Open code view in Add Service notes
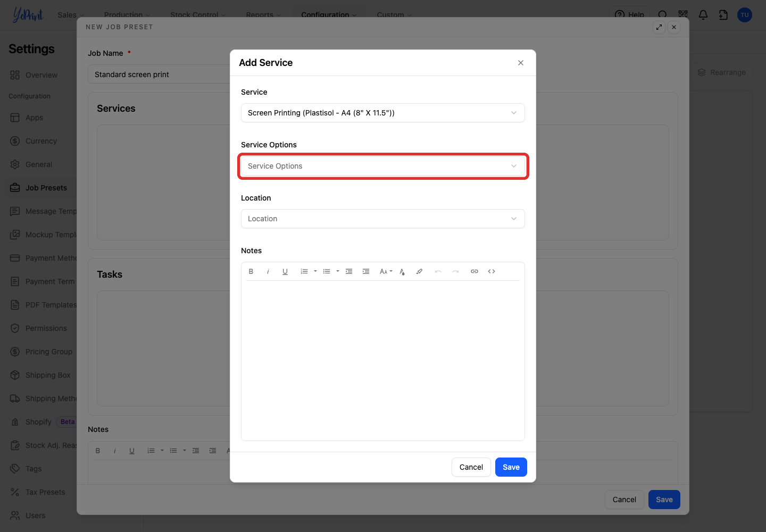The height and width of the screenshot is (532, 766). coord(492,271)
